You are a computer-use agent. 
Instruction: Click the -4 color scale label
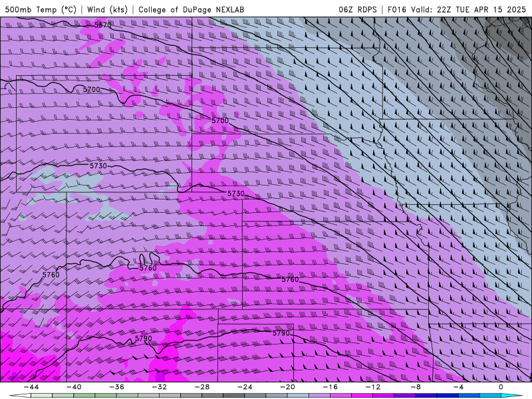pyautogui.click(x=458, y=387)
